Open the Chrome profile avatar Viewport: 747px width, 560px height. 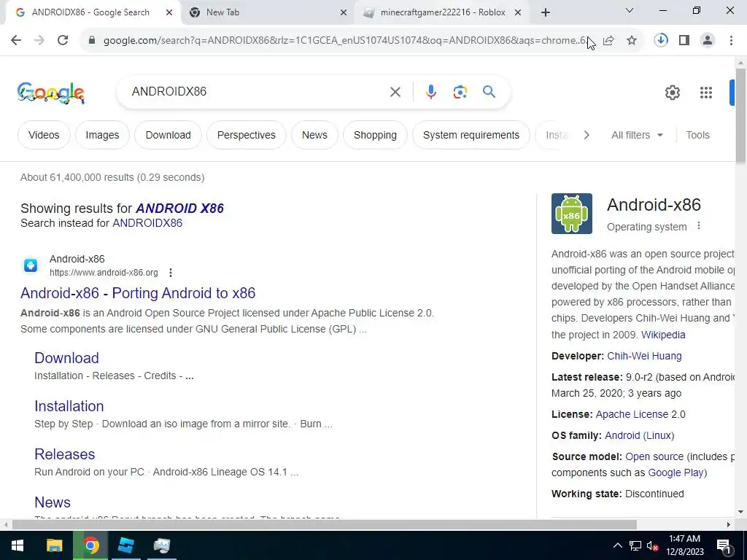[708, 41]
